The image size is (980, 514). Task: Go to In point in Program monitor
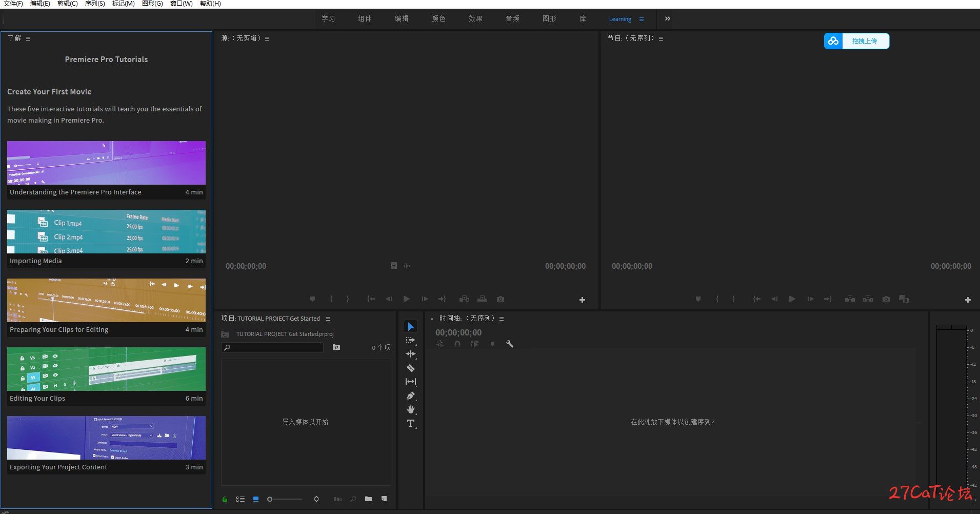[x=757, y=299]
